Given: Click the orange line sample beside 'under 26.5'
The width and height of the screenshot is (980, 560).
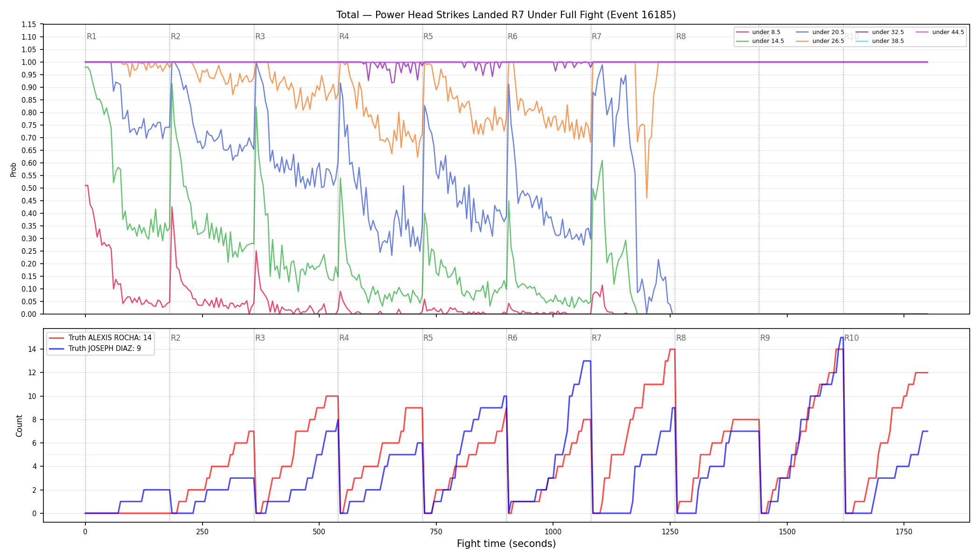Looking at the screenshot, I should (802, 41).
